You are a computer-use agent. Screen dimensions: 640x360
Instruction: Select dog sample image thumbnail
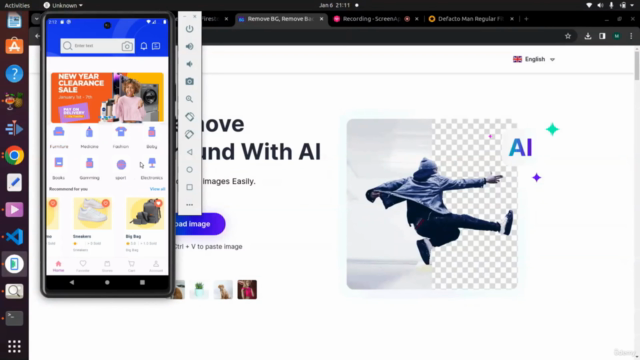[223, 289]
